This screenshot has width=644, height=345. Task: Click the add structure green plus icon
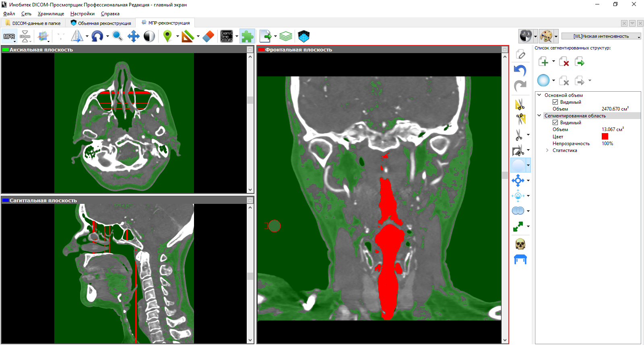point(543,62)
